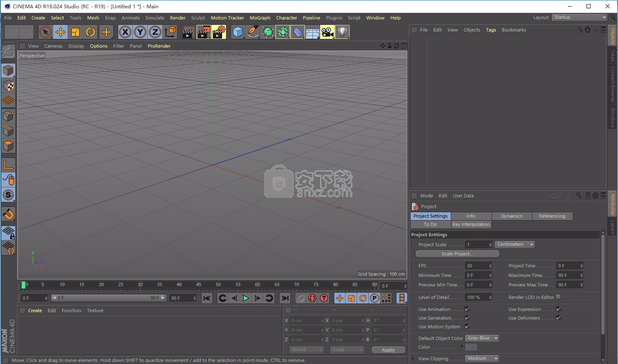618x364 pixels.
Task: Open the viewport ProRender menu
Action: pyautogui.click(x=159, y=46)
